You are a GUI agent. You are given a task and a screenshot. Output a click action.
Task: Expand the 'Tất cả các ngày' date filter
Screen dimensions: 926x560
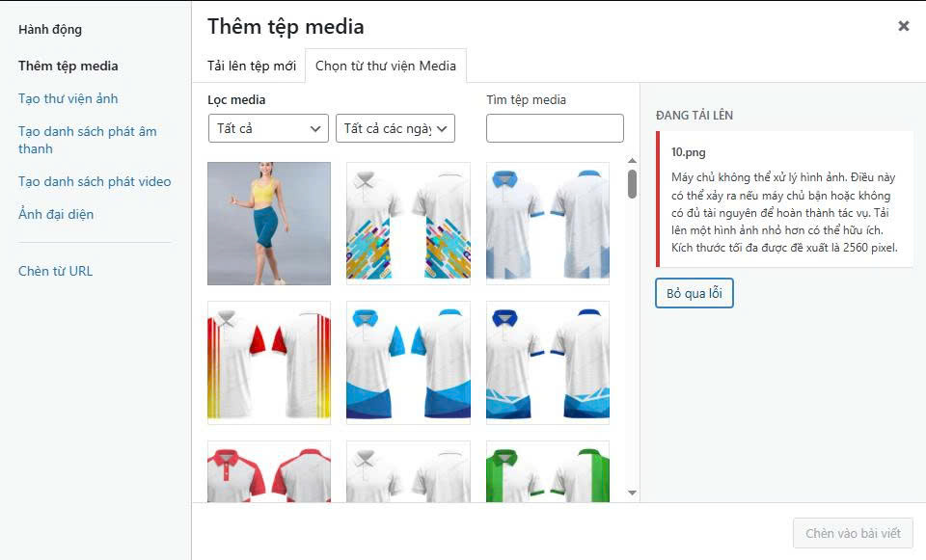[x=395, y=128]
